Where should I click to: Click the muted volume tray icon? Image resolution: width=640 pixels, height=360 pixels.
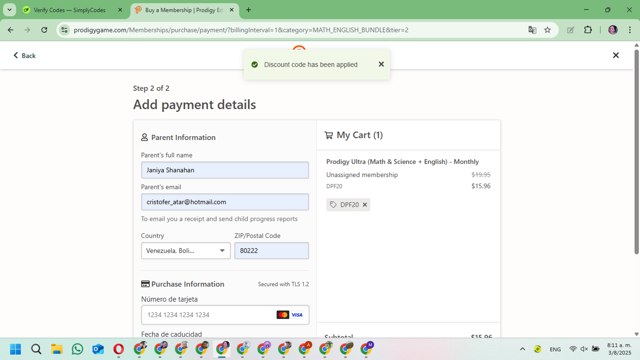[584, 349]
